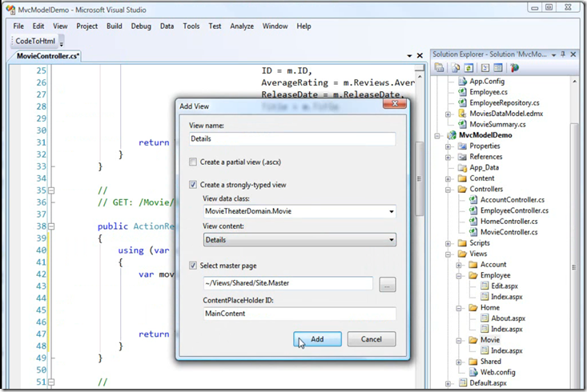Open Properties in Solution Explorer toolbar
This screenshot has height=392, width=587.
point(439,68)
